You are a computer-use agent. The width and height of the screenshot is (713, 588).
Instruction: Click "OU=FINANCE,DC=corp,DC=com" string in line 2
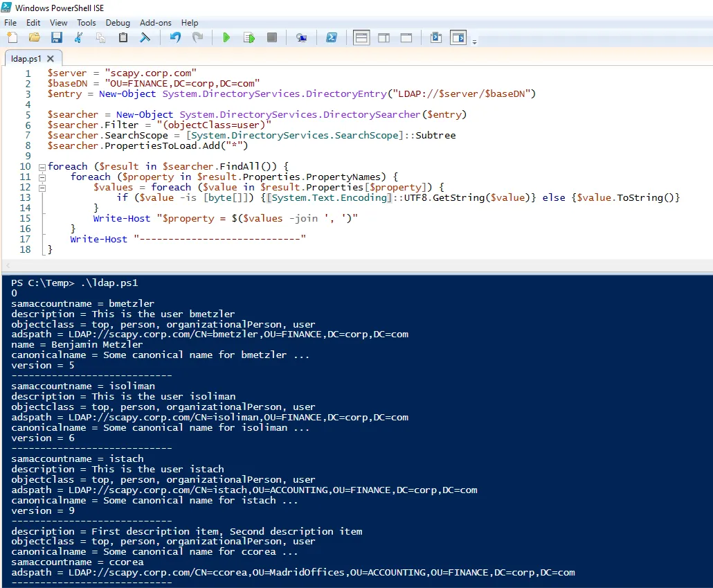pyautogui.click(x=182, y=84)
